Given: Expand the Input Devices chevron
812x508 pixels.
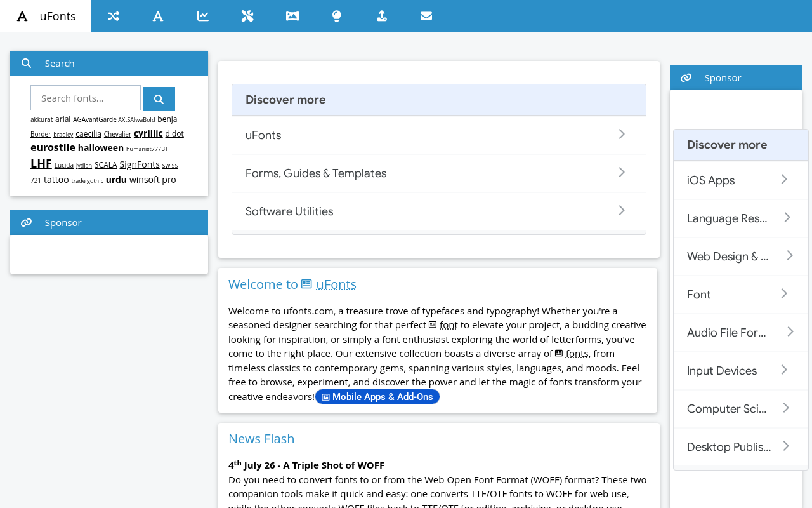Looking at the screenshot, I should pos(784,370).
